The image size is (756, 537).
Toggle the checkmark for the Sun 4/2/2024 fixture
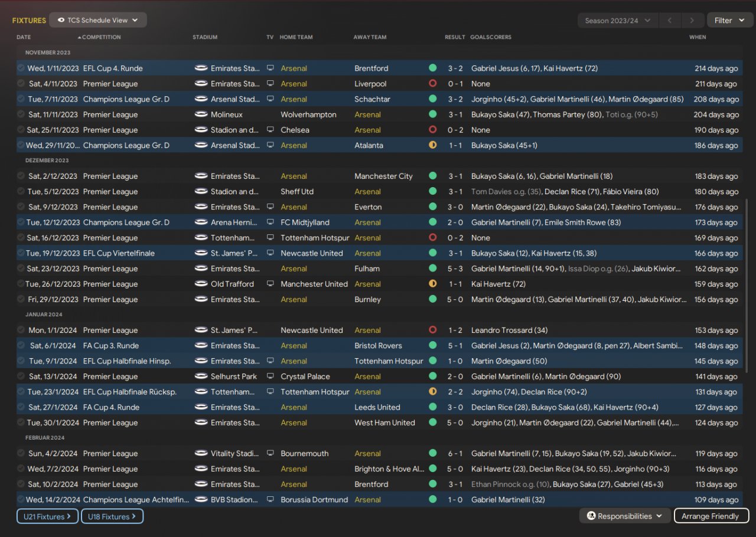coord(21,453)
